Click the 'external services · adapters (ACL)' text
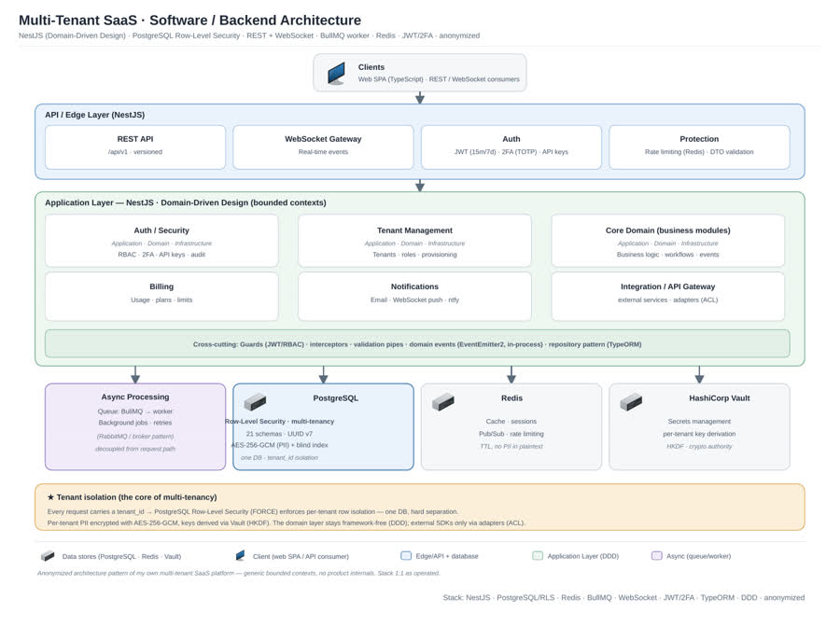This screenshot has width=840, height=627. pos(667,300)
